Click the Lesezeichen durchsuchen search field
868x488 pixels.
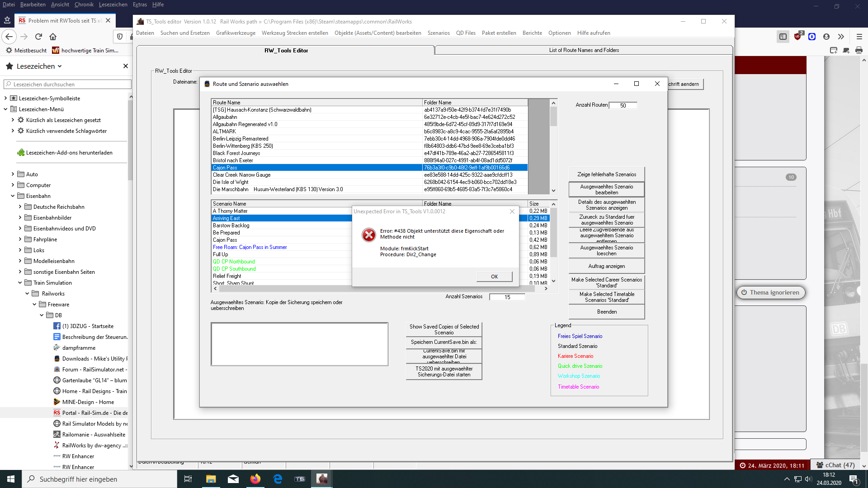point(68,84)
